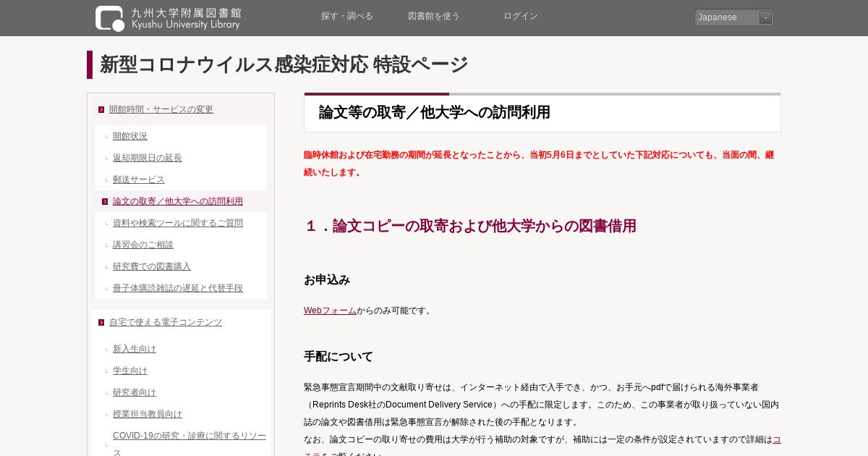Open the 授業担当教員向け link

(148, 414)
